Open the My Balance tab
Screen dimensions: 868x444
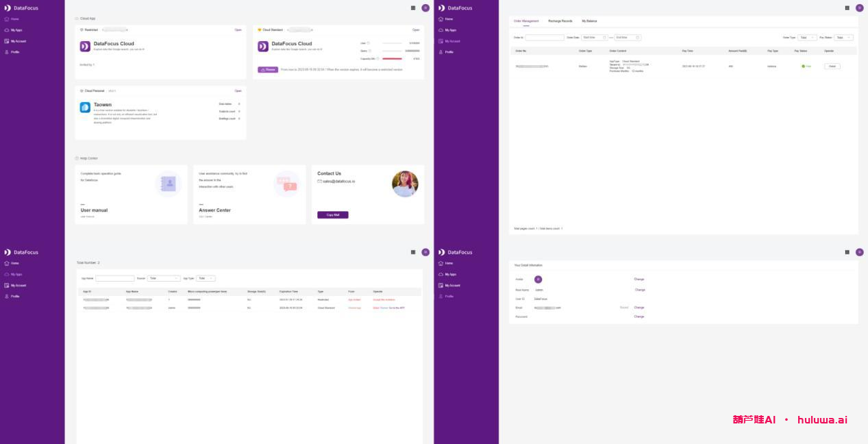pyautogui.click(x=589, y=21)
